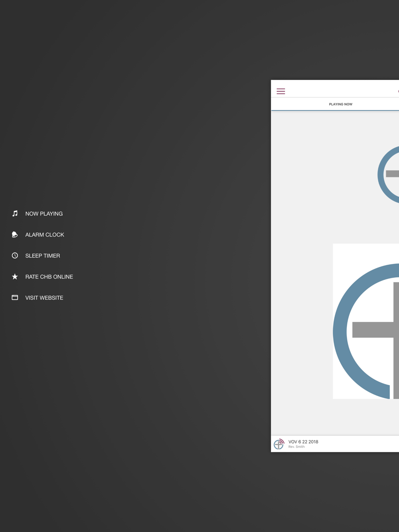Select the music note icon

tap(15, 213)
